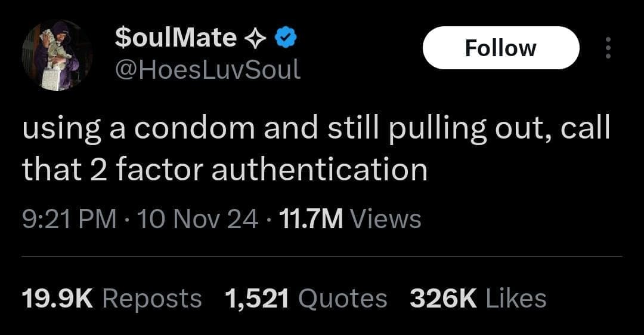Click the sparkle icon beside $oulMate
Image resolution: width=644 pixels, height=335 pixels.
(256, 39)
